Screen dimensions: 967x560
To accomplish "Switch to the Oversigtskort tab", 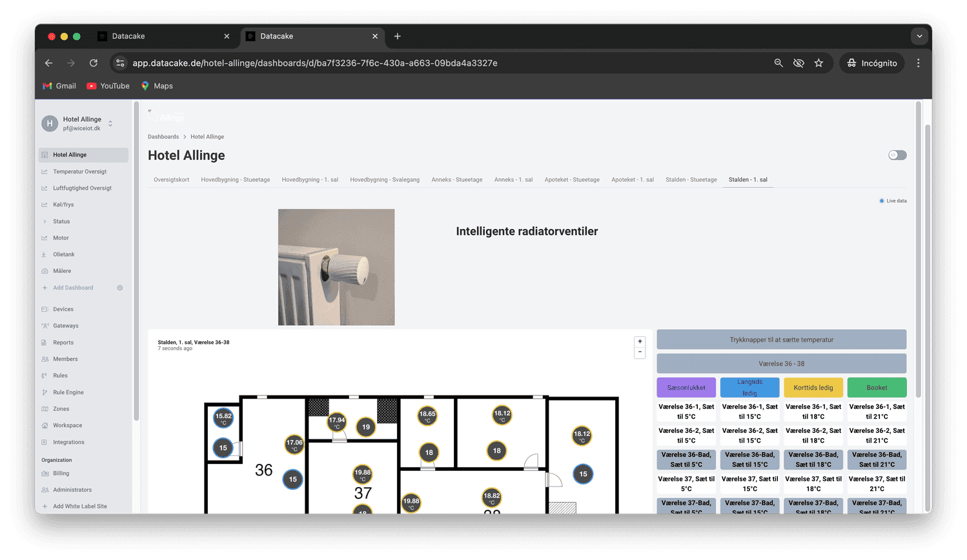I will click(x=172, y=180).
